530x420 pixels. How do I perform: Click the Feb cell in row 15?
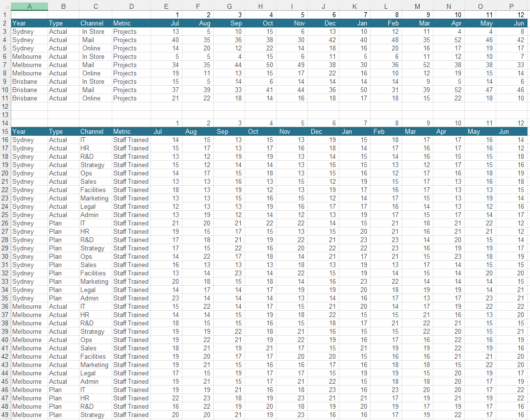pos(386,131)
